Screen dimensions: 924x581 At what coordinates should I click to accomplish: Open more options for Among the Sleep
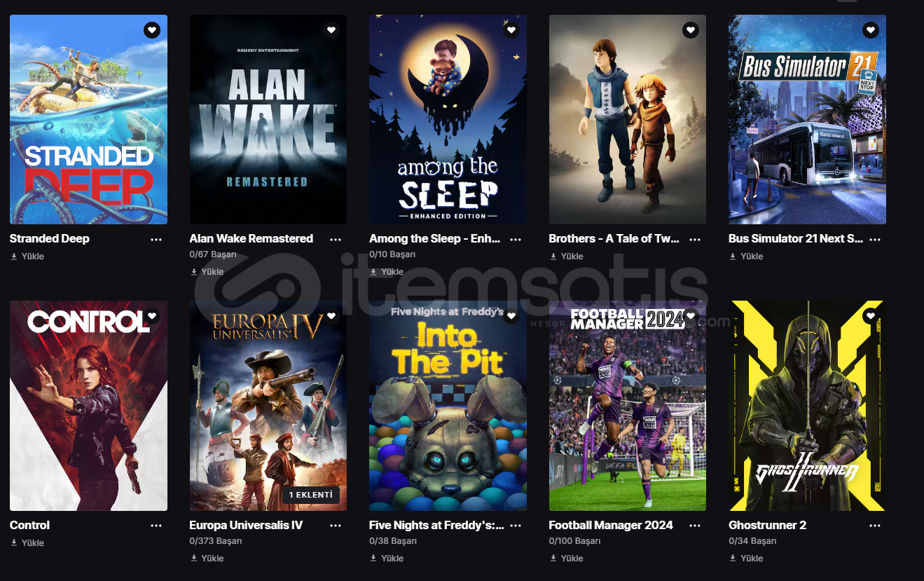click(x=516, y=239)
